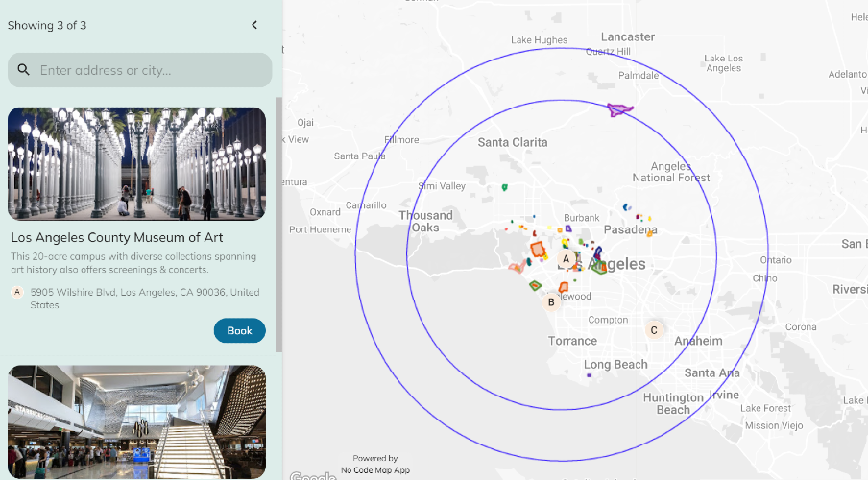Screen dimensions: 868x480
Task: Open the Google logo link on map
Action: [x=312, y=475]
